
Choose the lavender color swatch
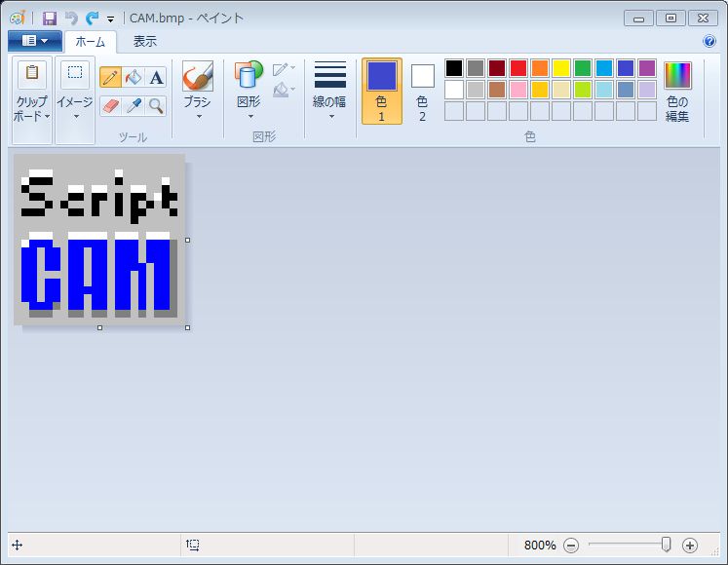point(647,90)
